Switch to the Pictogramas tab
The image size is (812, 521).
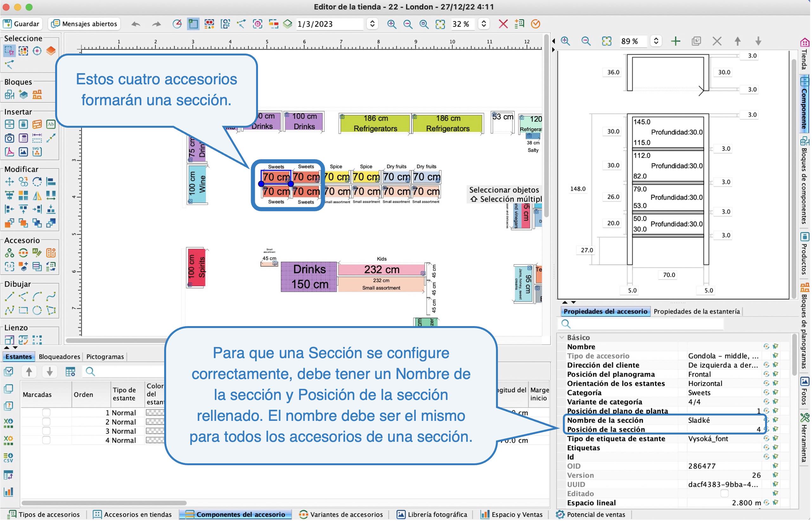pos(105,357)
